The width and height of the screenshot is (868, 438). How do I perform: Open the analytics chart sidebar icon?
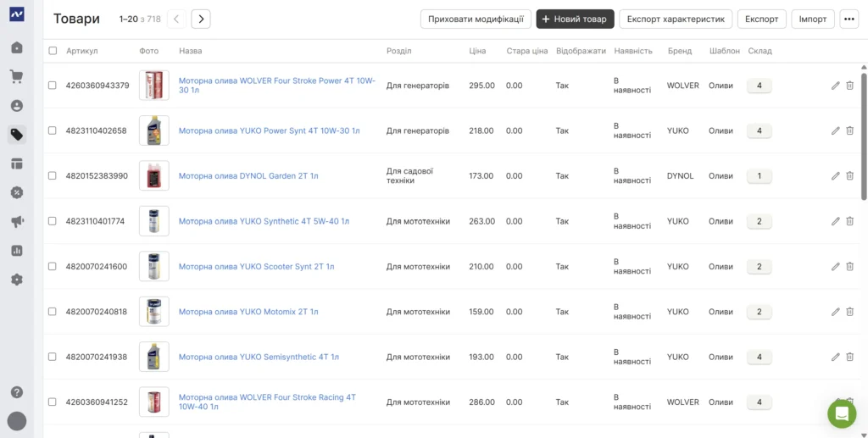[x=17, y=251]
